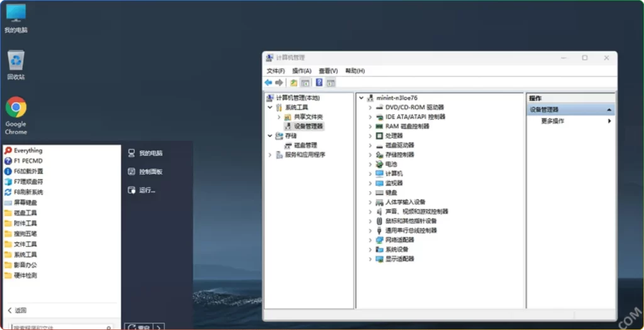Select 计算机管理(本地) root node

tap(297, 98)
